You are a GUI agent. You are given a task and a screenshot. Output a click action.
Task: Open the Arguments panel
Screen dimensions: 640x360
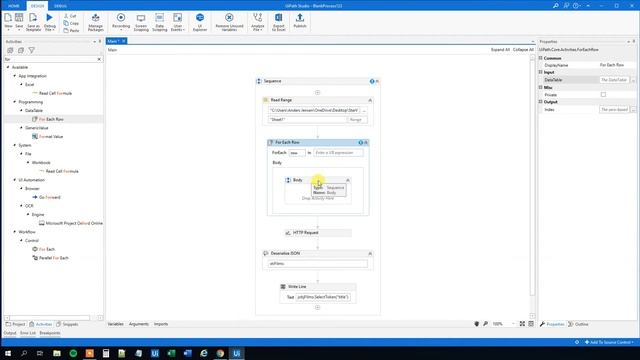(x=139, y=324)
